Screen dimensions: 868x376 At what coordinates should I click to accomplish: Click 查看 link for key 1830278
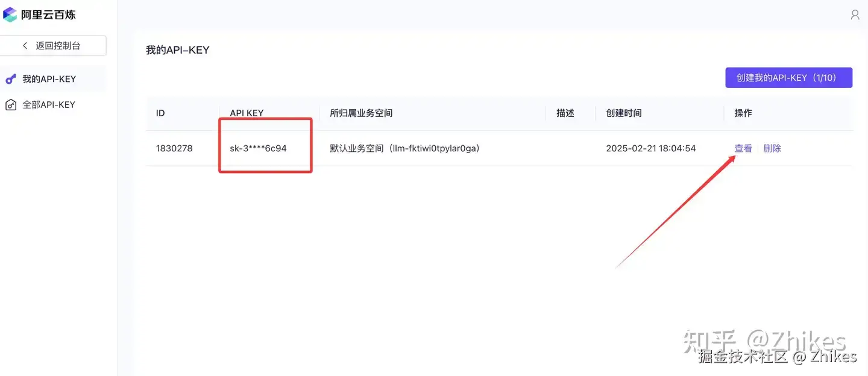point(743,148)
